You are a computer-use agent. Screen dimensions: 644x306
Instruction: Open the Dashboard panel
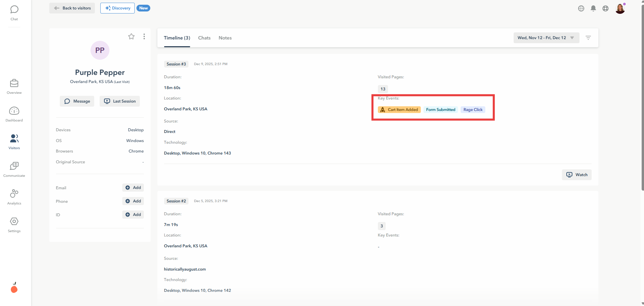point(14,111)
